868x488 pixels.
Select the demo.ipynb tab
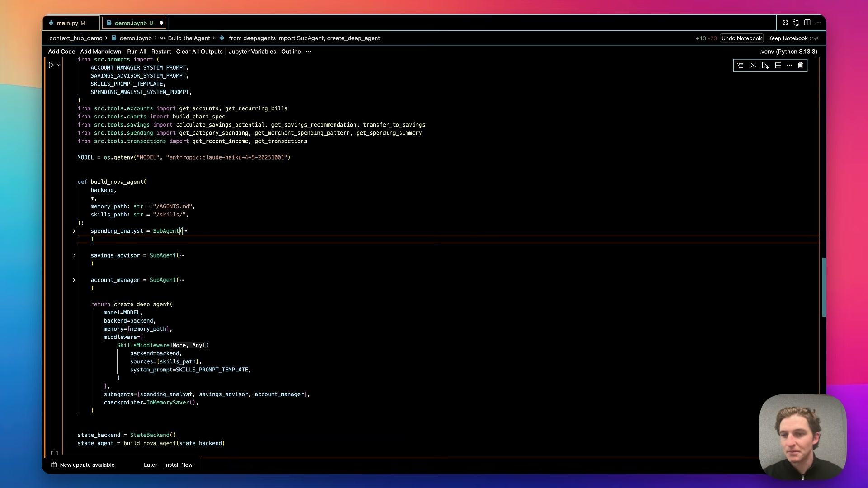coord(130,23)
